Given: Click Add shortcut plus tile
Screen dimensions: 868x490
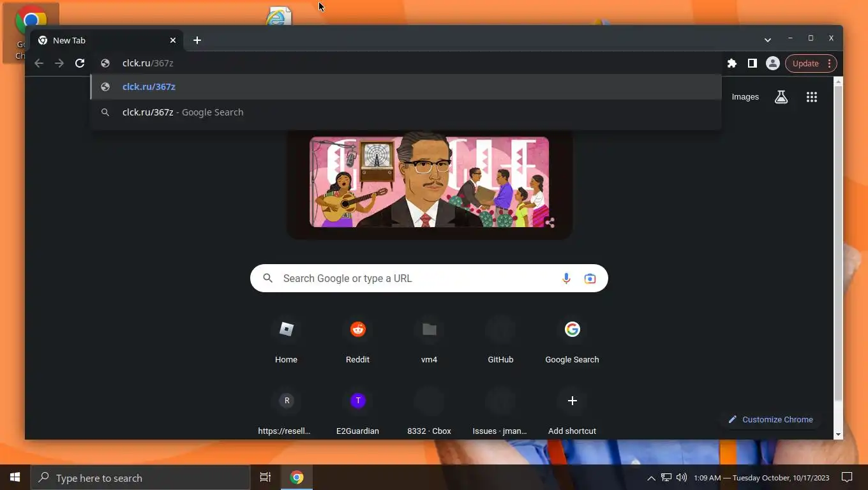Looking at the screenshot, I should point(572,412).
